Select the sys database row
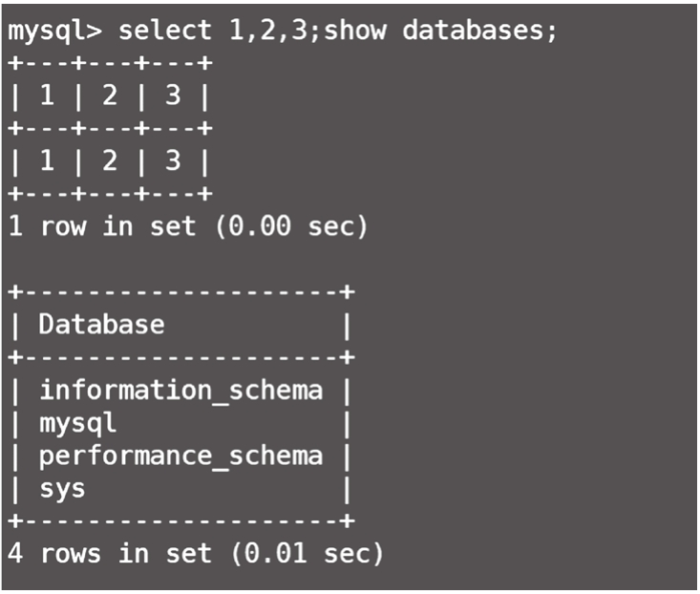Viewport: 700px width, 594px height. click(x=62, y=488)
